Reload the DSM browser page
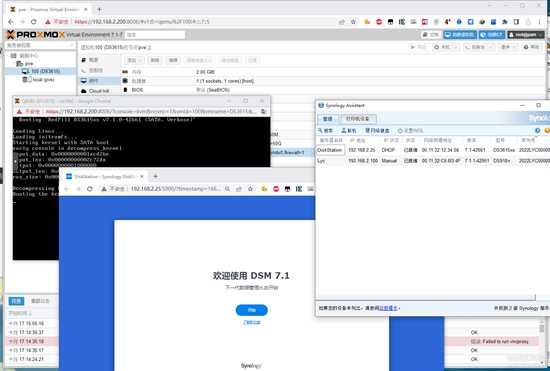The image size is (550, 371). (90, 189)
